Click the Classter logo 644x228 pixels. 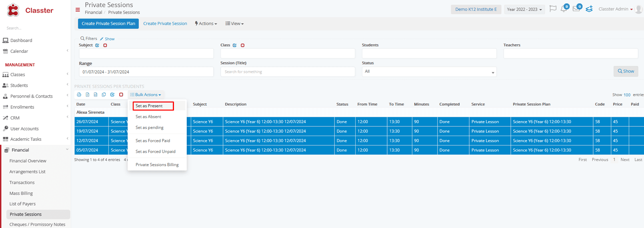point(30,10)
